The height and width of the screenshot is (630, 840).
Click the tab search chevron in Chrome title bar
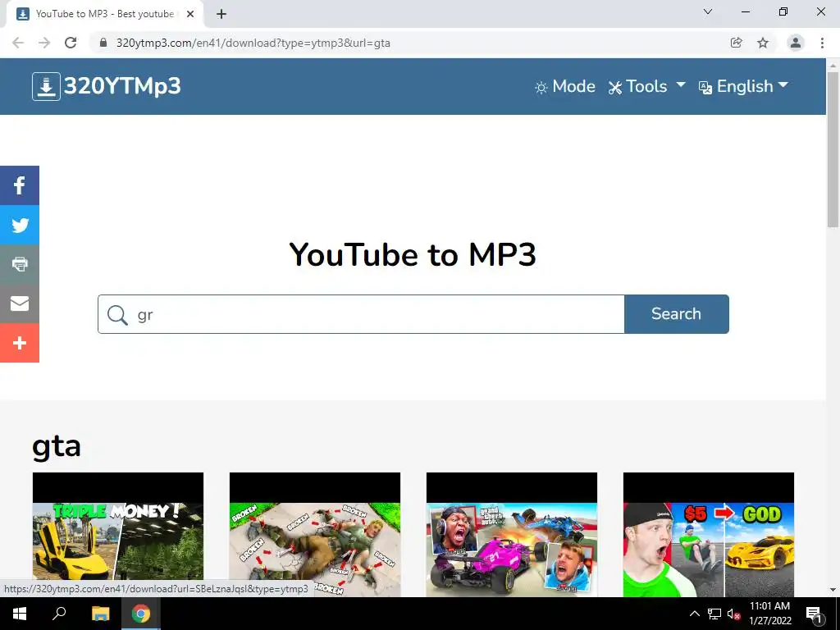(x=708, y=11)
